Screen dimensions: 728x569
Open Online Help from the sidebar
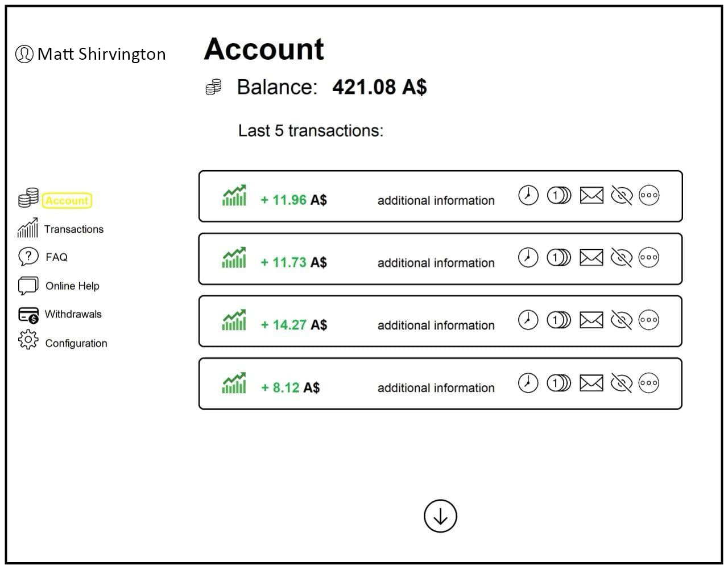pos(72,286)
